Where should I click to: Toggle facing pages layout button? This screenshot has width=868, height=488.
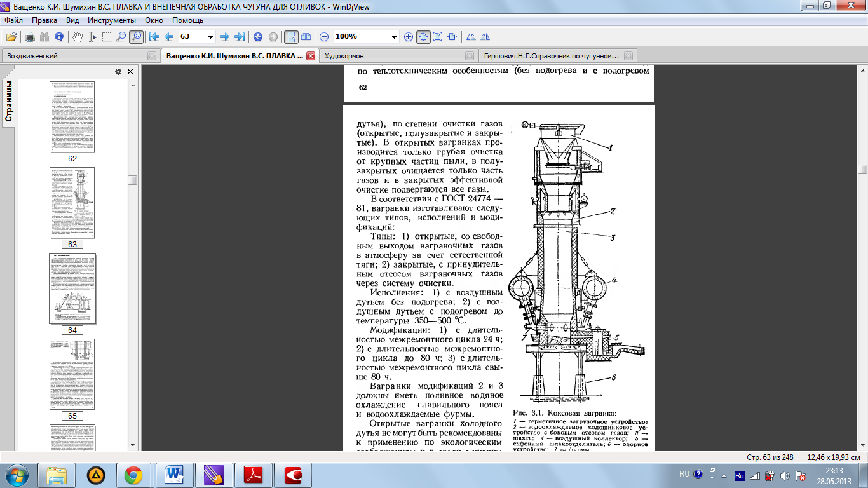[306, 37]
